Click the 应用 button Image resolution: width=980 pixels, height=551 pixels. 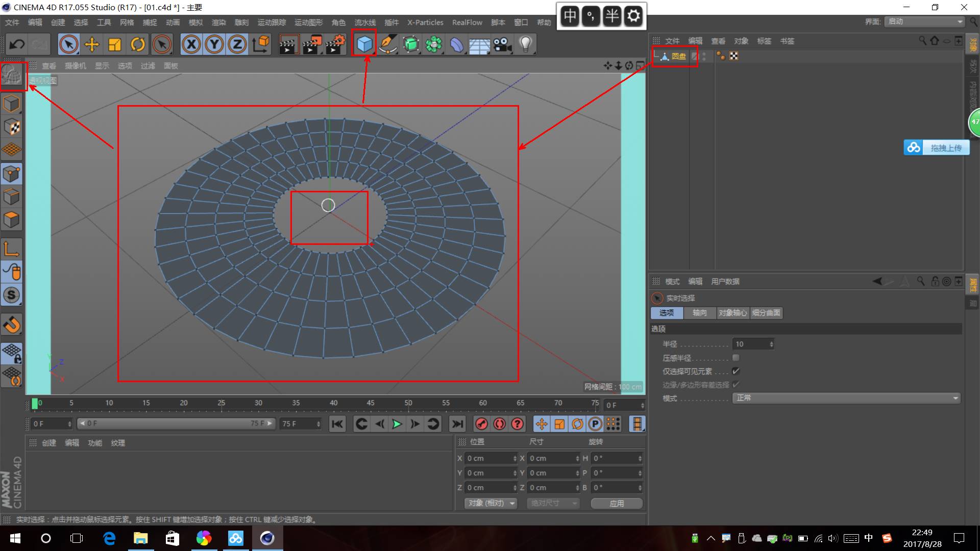617,503
